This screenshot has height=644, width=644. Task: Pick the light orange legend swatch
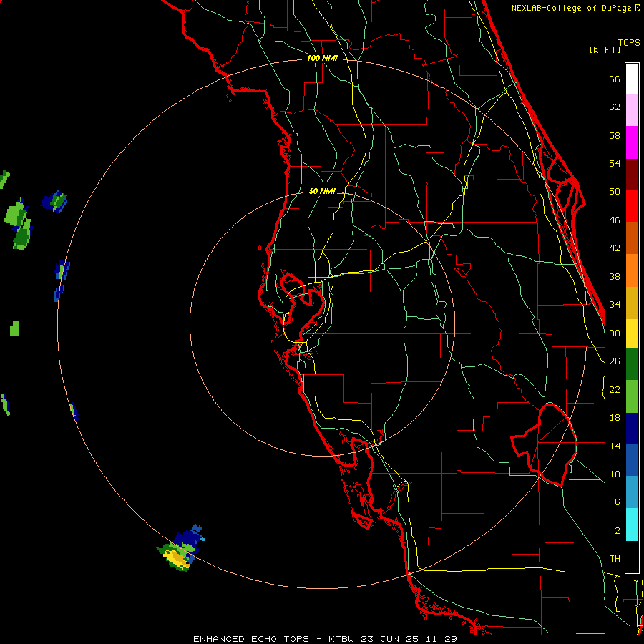click(x=632, y=270)
